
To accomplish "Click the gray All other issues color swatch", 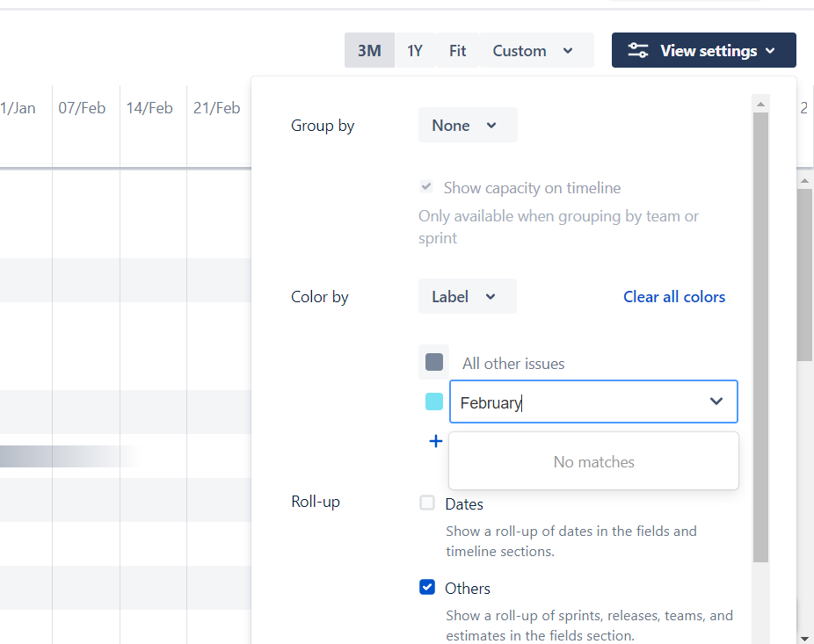I will coord(433,362).
